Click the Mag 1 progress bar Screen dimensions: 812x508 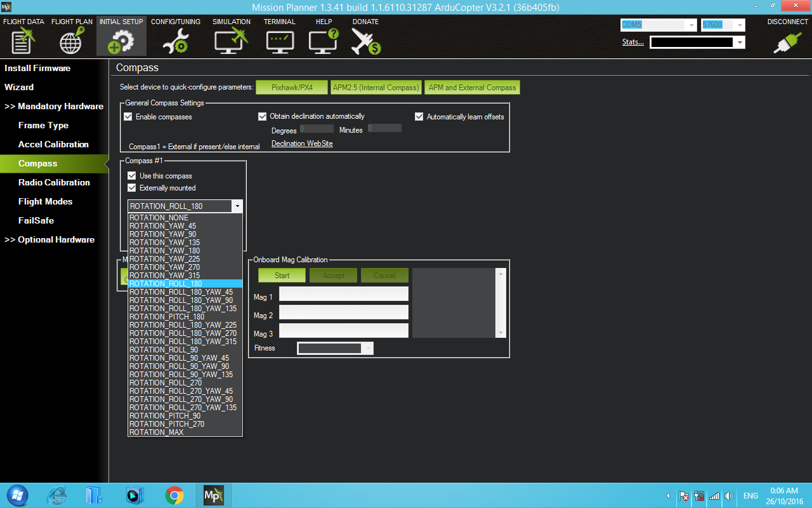[344, 294]
